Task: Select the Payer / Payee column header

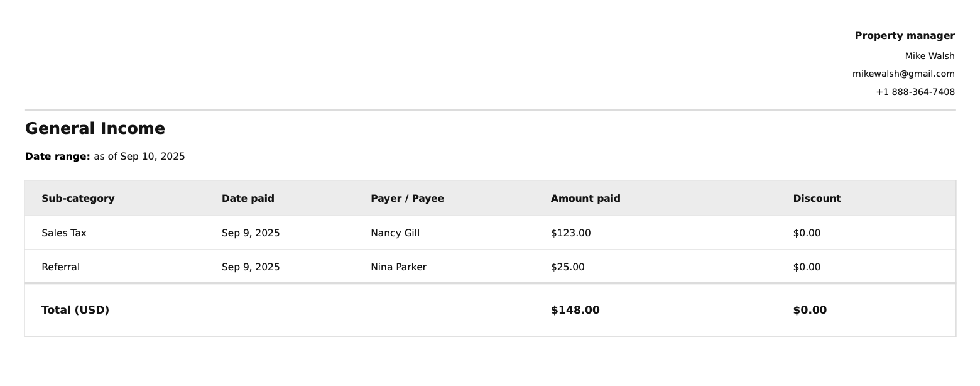Action: pos(407,199)
